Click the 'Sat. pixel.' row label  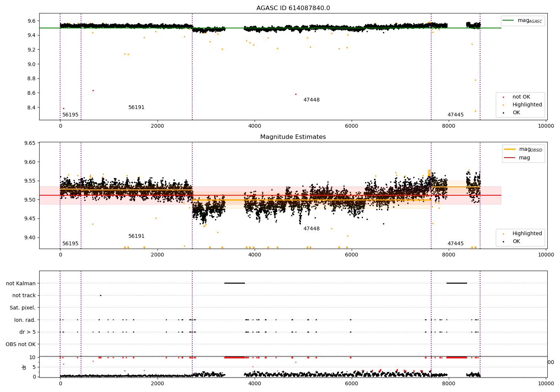coord(23,308)
